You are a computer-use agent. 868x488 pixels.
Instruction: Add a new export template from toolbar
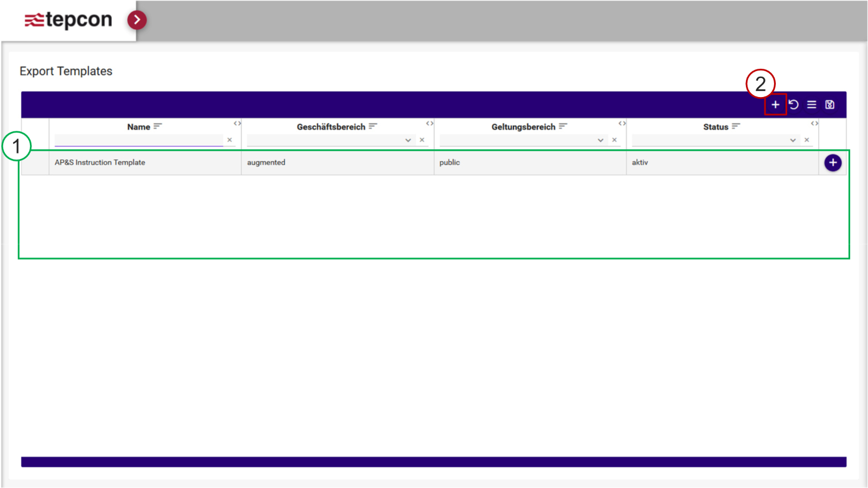tap(775, 105)
